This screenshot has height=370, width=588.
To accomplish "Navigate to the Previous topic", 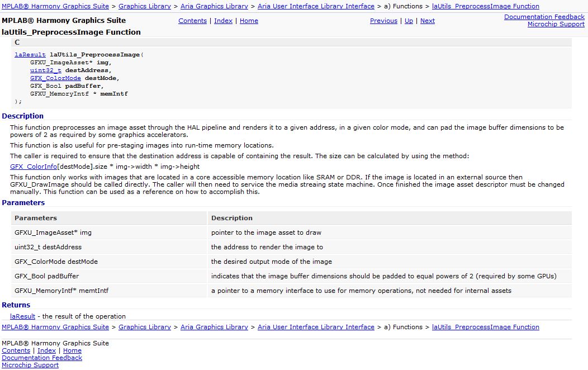I will click(383, 21).
